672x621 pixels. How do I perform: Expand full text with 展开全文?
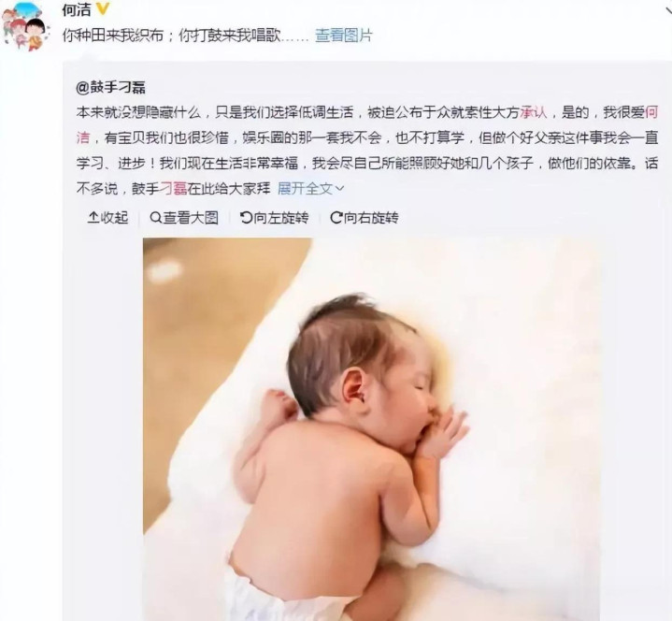pyautogui.click(x=305, y=188)
